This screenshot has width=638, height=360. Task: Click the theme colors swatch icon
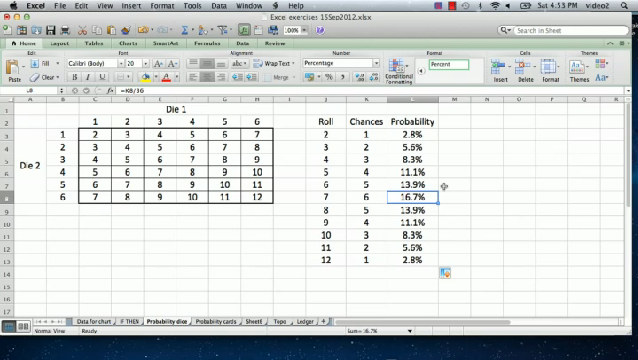(x=601, y=63)
